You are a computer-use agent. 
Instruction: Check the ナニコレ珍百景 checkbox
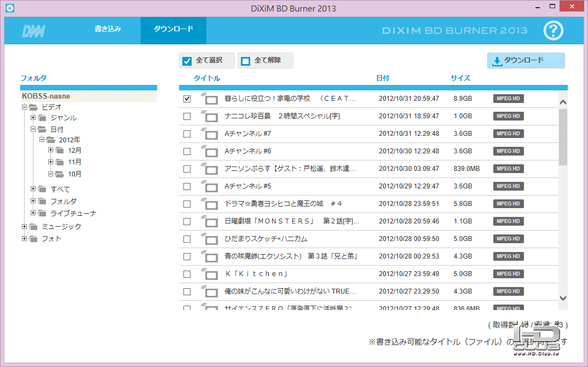coord(187,116)
